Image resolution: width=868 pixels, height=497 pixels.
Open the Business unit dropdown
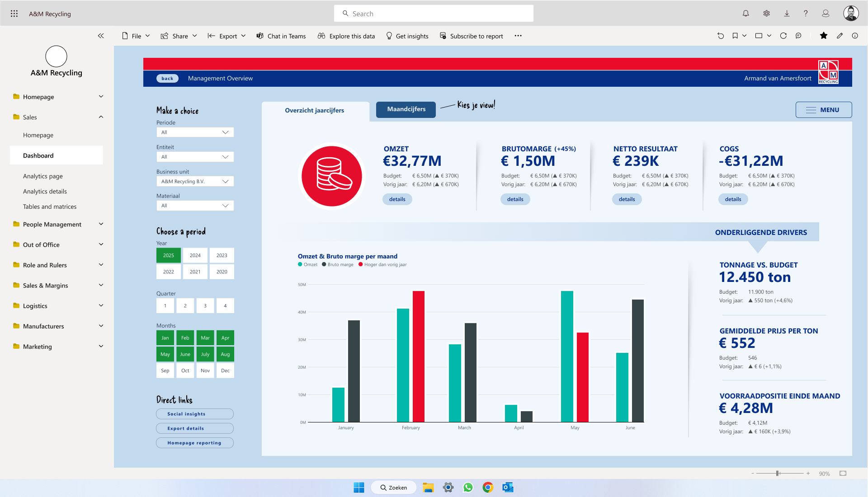195,181
